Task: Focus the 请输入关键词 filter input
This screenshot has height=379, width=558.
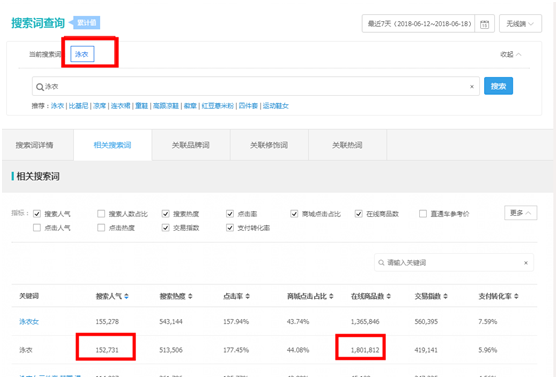Action: pyautogui.click(x=454, y=263)
